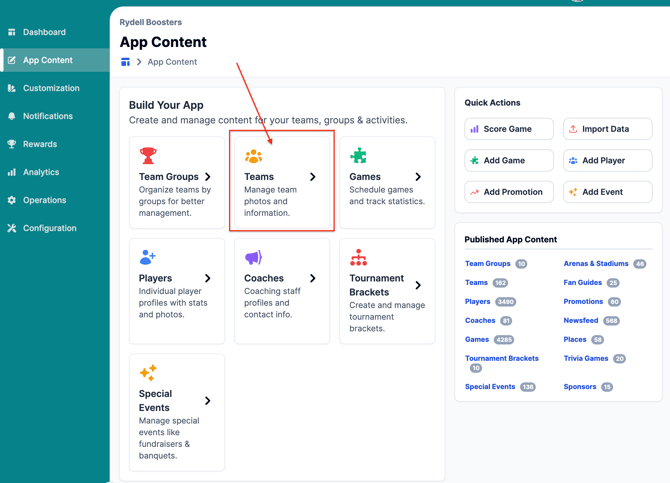
Task: Click the orange sparkles Special Events icon
Action: pyautogui.click(x=148, y=373)
